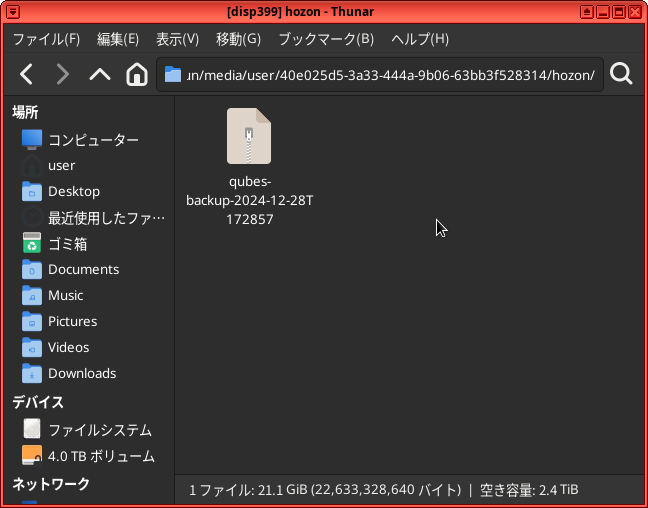Open the ヘルプ(H) menu

click(420, 39)
